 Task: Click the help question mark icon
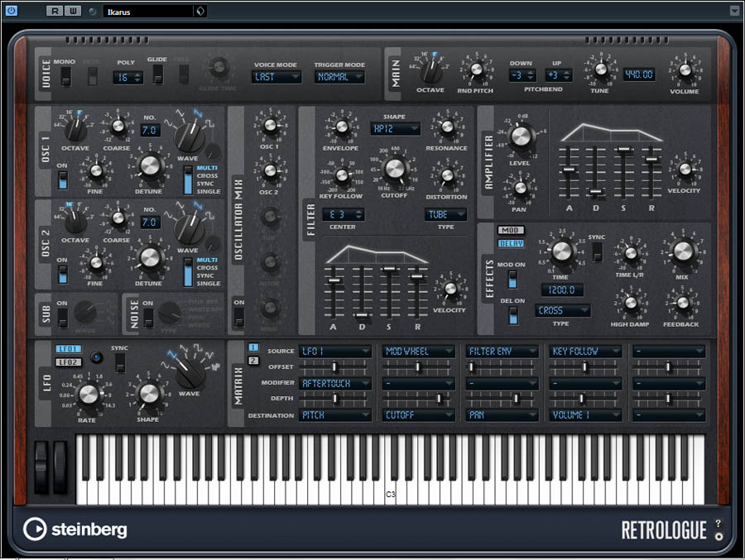click(x=718, y=523)
